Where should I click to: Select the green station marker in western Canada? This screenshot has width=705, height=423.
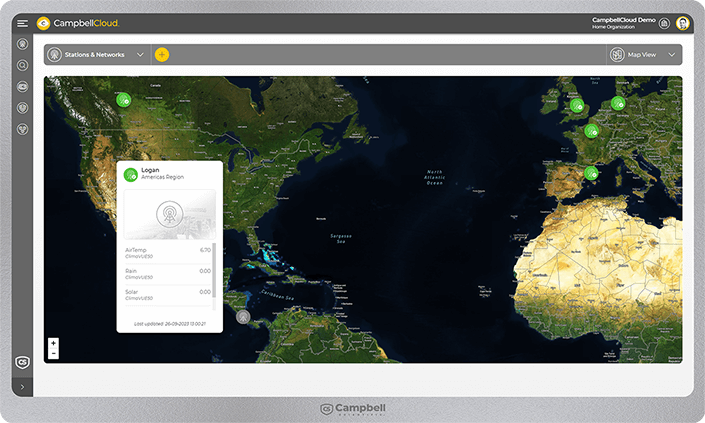click(x=123, y=99)
